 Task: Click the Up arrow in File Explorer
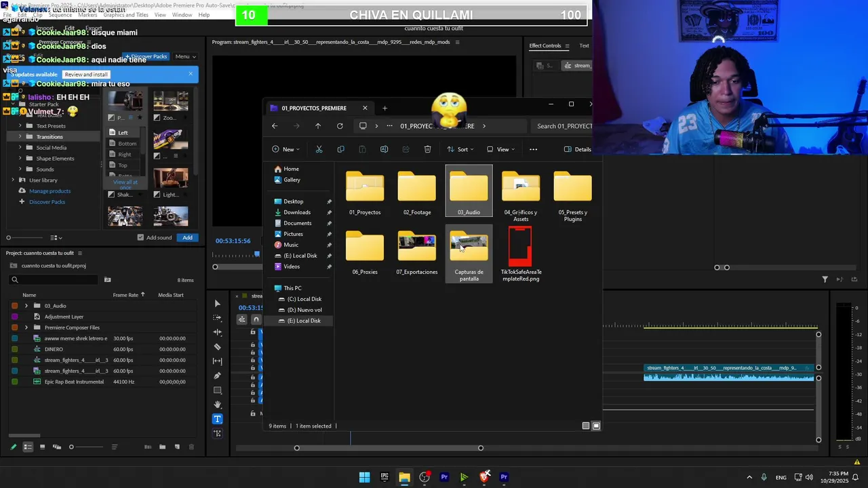click(x=318, y=126)
